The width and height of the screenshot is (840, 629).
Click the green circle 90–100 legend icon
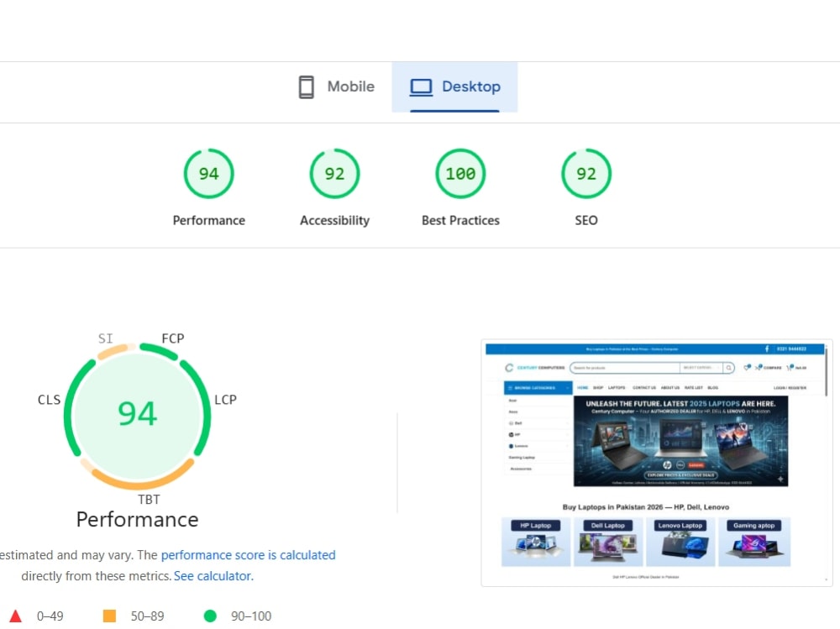210,616
